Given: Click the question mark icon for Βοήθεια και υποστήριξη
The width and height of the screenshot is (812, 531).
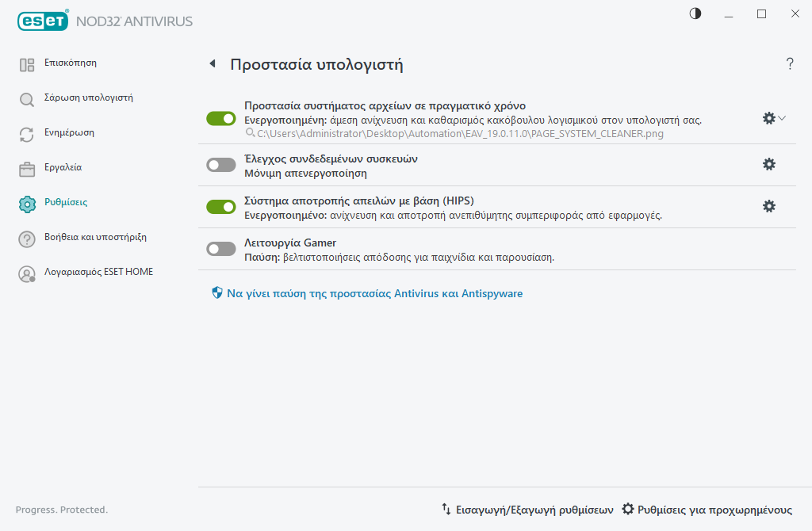Looking at the screenshot, I should pyautogui.click(x=27, y=239).
